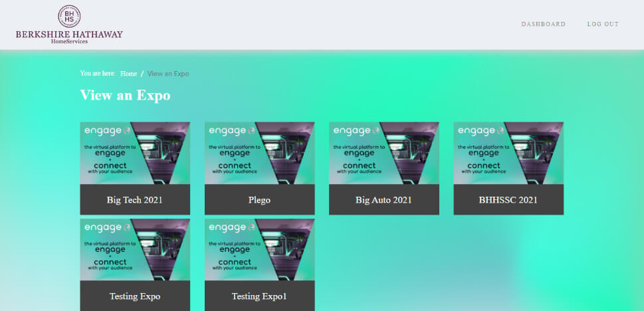Open the BHHSSC 2021 expo thumbnail

(x=508, y=154)
